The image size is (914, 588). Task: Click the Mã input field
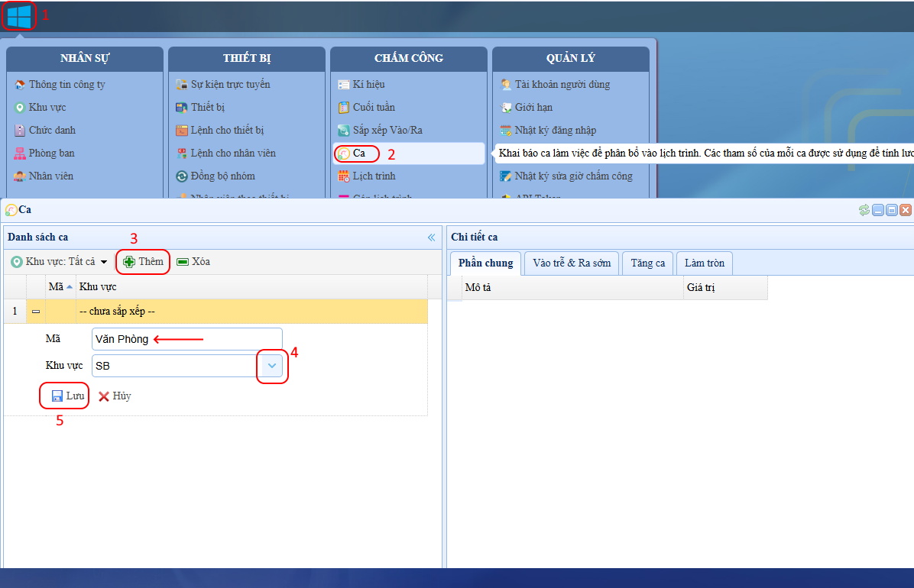187,339
